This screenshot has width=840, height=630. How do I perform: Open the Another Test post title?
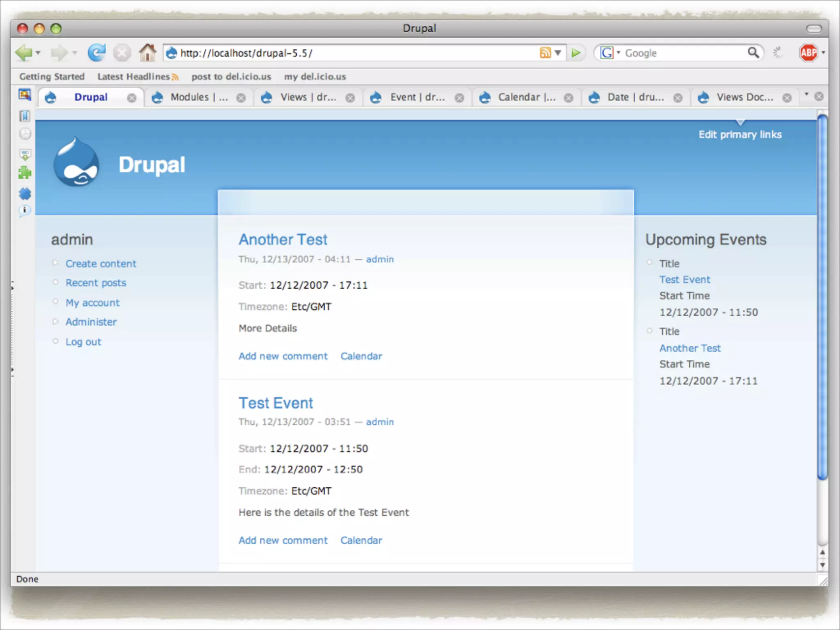[x=283, y=240]
